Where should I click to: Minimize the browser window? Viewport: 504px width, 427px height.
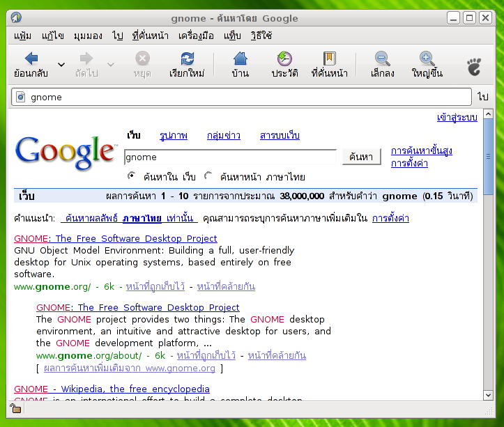coord(453,18)
